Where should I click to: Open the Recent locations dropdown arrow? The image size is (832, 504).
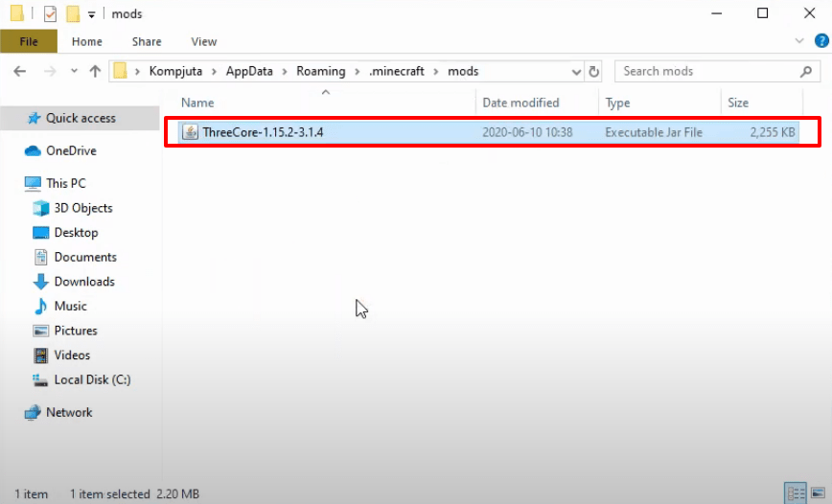tap(74, 71)
